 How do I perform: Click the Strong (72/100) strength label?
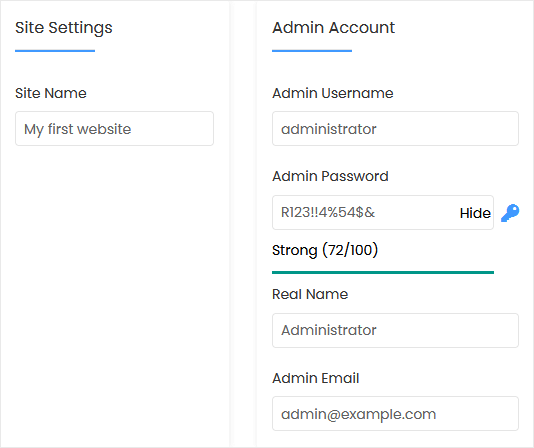coord(325,250)
